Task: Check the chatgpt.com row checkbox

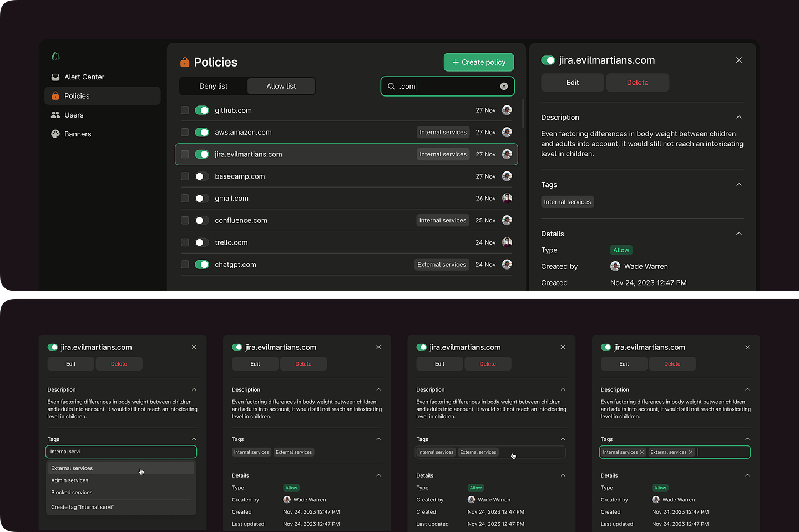Action: 185,265
